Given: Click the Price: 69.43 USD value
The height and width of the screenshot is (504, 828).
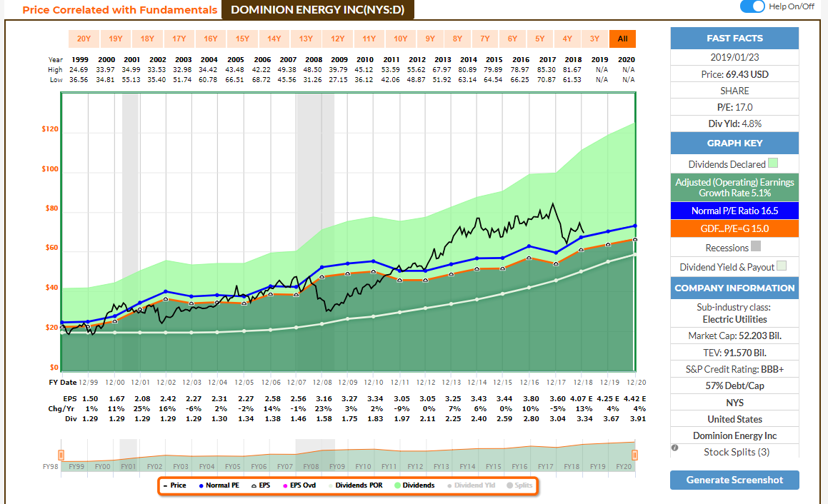Looking at the screenshot, I should point(734,74).
